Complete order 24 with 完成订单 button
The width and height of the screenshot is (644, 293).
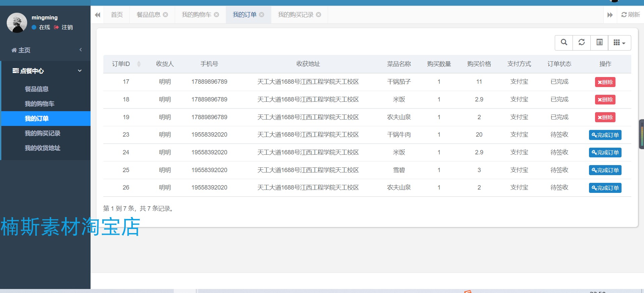[x=605, y=152]
